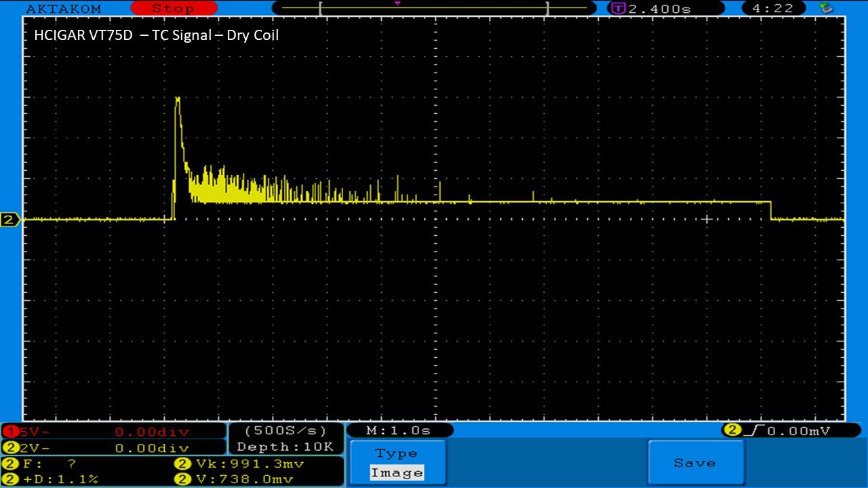Select the channel 2 ground marker on left edge
The image size is (868, 488).
coord(10,220)
